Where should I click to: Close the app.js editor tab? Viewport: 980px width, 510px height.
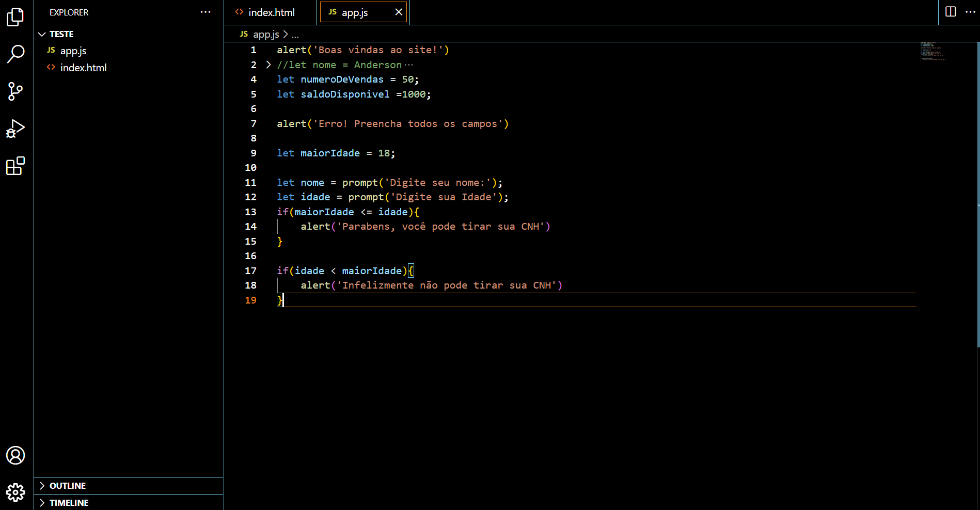point(399,12)
